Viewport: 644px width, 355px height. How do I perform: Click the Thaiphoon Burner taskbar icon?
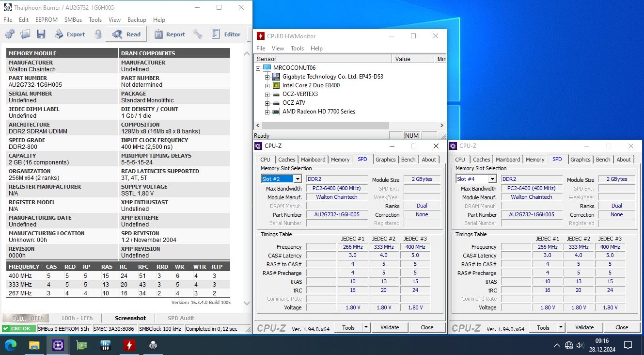[153, 345]
